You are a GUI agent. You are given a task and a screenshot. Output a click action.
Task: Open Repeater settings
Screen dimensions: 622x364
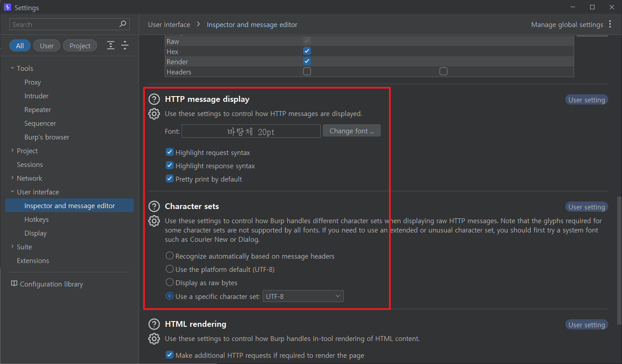38,109
